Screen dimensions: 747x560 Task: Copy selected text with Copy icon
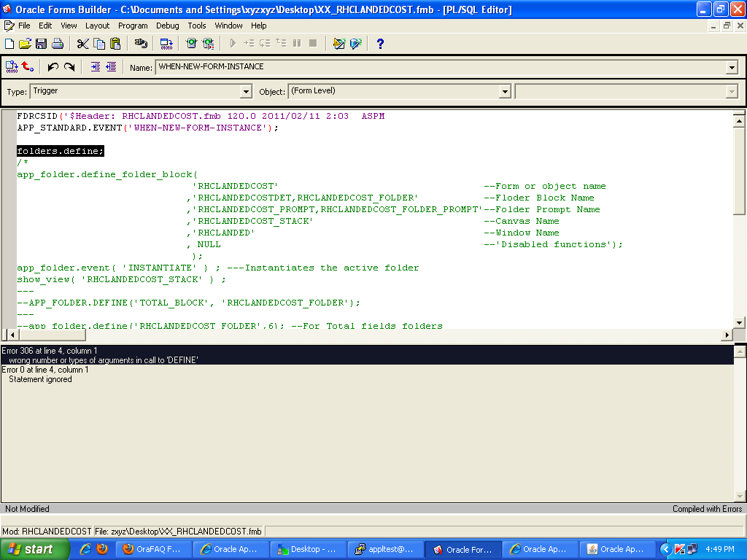(99, 44)
